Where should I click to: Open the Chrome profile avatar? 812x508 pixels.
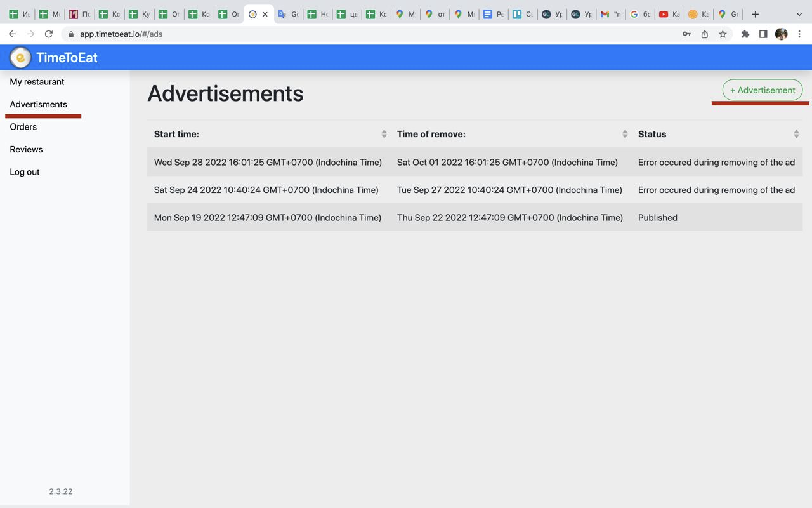(x=782, y=34)
